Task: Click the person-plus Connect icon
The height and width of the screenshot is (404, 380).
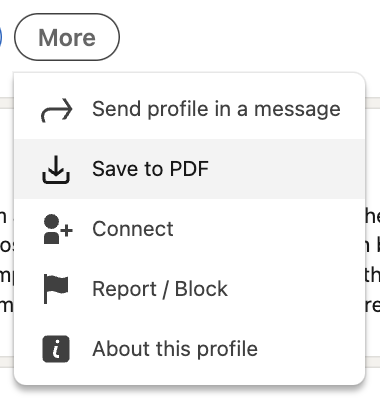Action: [x=57, y=229]
